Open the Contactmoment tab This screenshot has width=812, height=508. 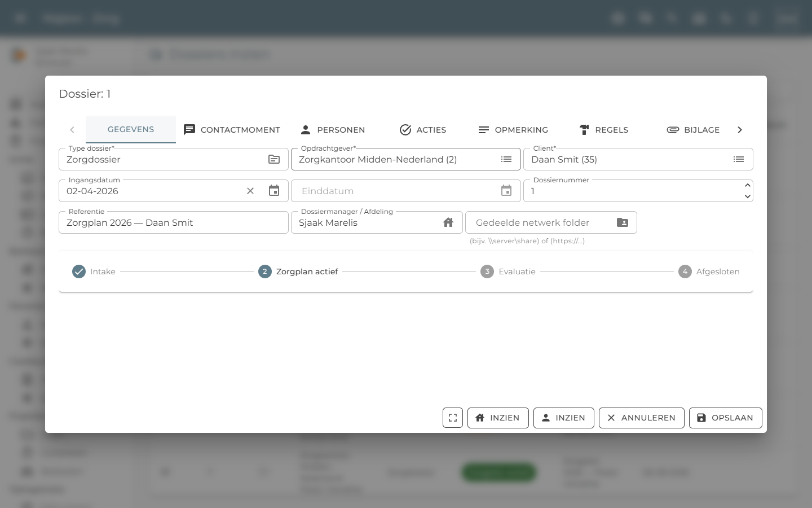232,130
